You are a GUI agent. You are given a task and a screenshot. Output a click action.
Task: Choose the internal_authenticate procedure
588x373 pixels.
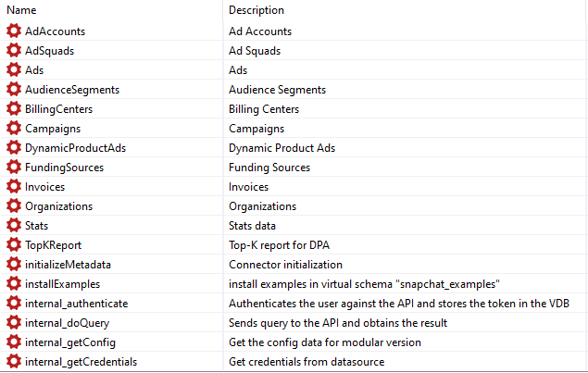point(76,304)
